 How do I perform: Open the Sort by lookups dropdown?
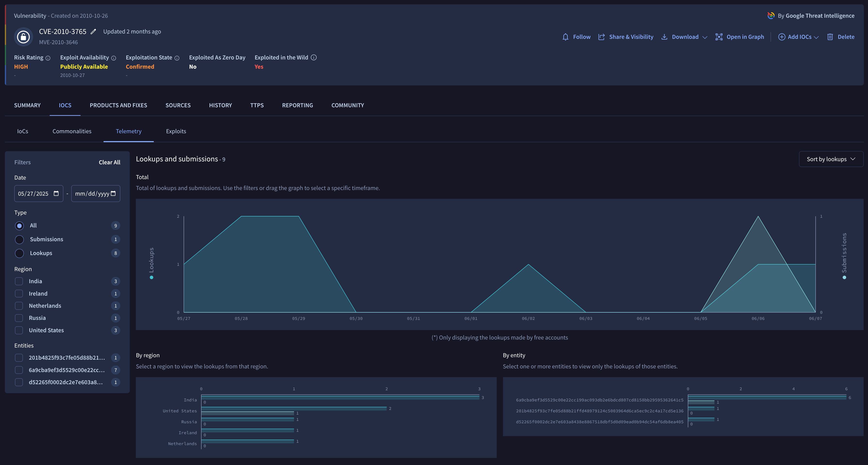tap(831, 159)
